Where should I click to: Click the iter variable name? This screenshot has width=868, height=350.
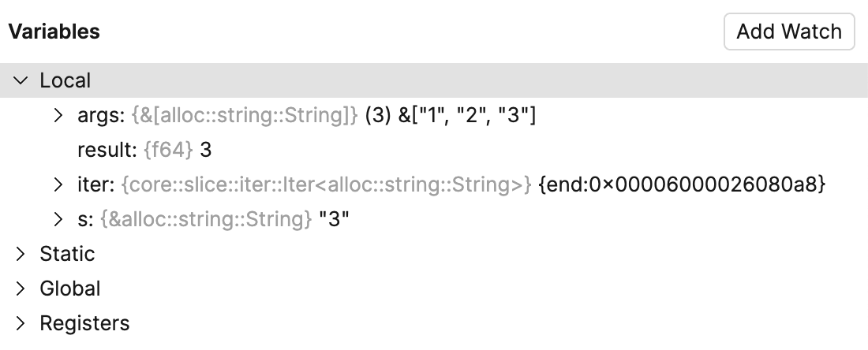[x=93, y=184]
